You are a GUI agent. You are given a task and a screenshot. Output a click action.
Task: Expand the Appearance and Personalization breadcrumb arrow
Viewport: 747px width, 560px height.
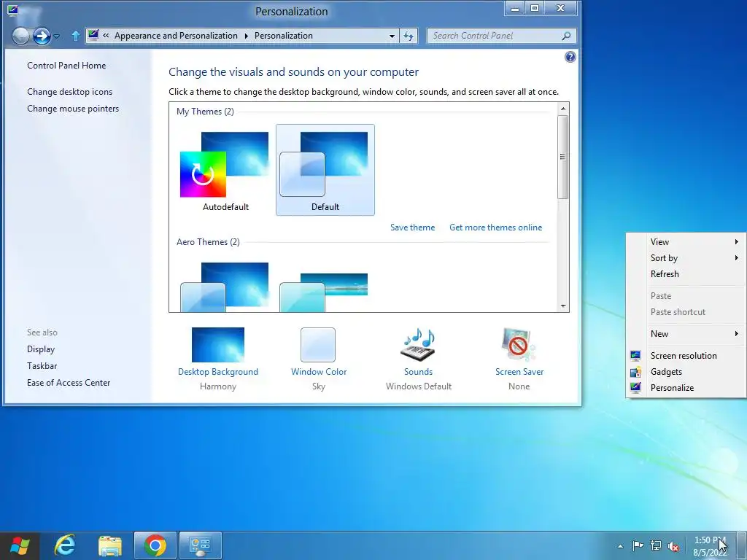click(x=247, y=36)
